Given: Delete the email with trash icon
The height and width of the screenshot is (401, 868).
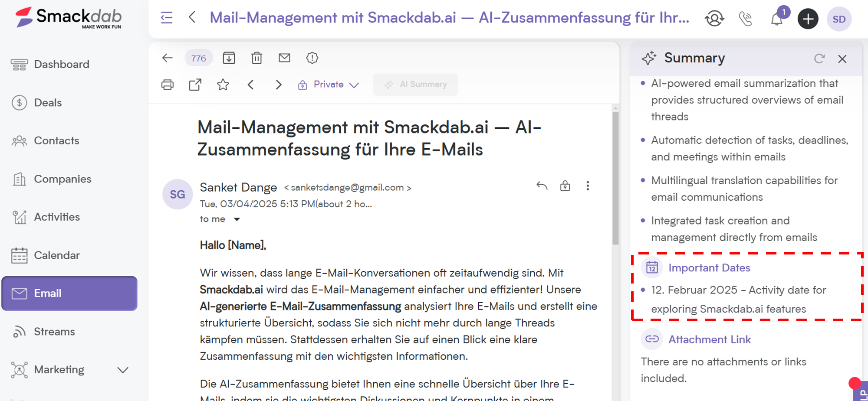Looking at the screenshot, I should click(x=256, y=58).
